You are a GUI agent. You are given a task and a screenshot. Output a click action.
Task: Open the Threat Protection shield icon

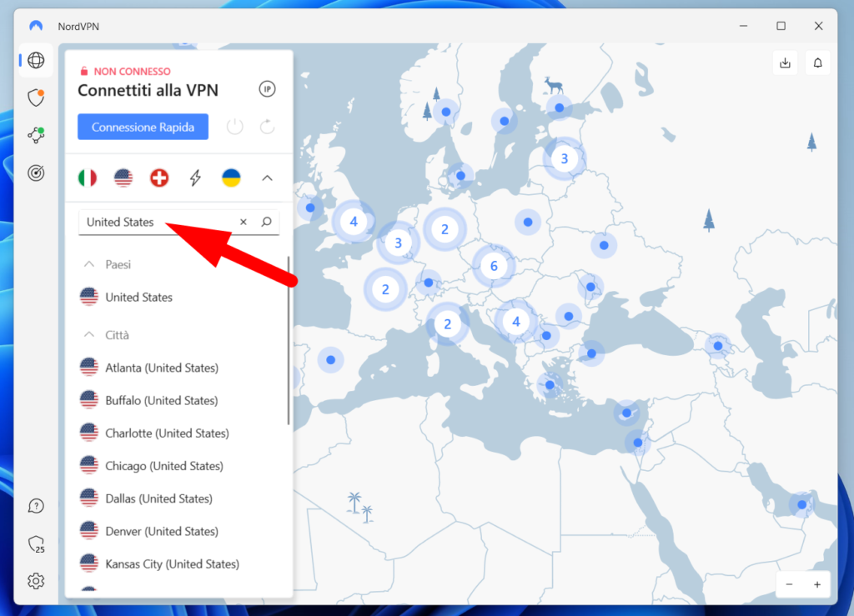point(36,98)
